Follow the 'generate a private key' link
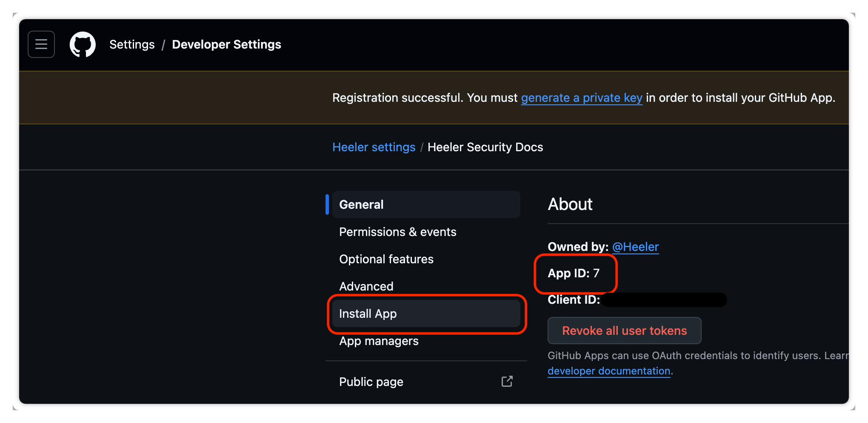The image size is (868, 423). tap(582, 98)
